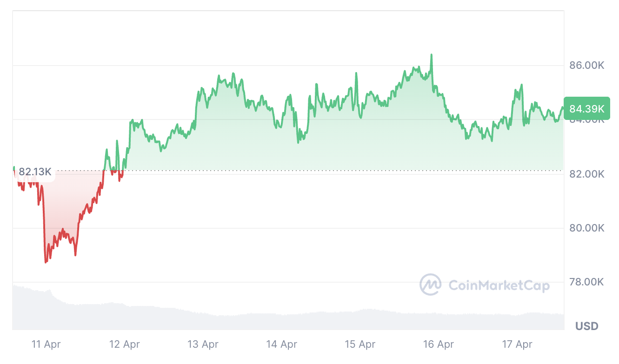Screen dimensions: 619x364
Task: Select the 82.00K price axis label
Action: pos(586,174)
